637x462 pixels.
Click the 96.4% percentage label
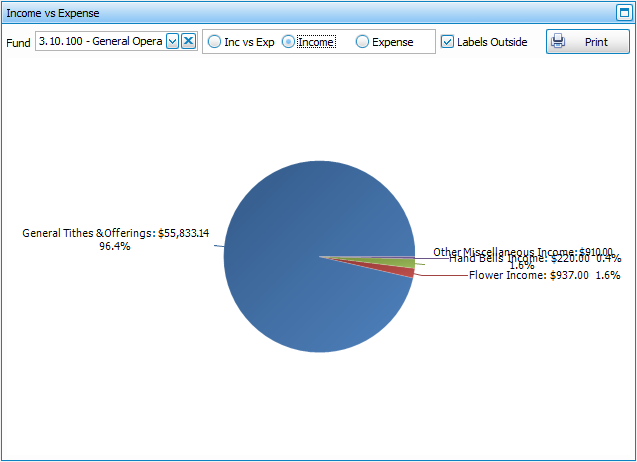[114, 246]
